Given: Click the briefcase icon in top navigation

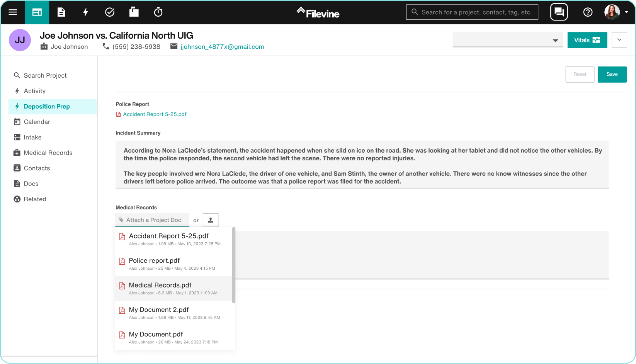Looking at the screenshot, I should pos(134,12).
